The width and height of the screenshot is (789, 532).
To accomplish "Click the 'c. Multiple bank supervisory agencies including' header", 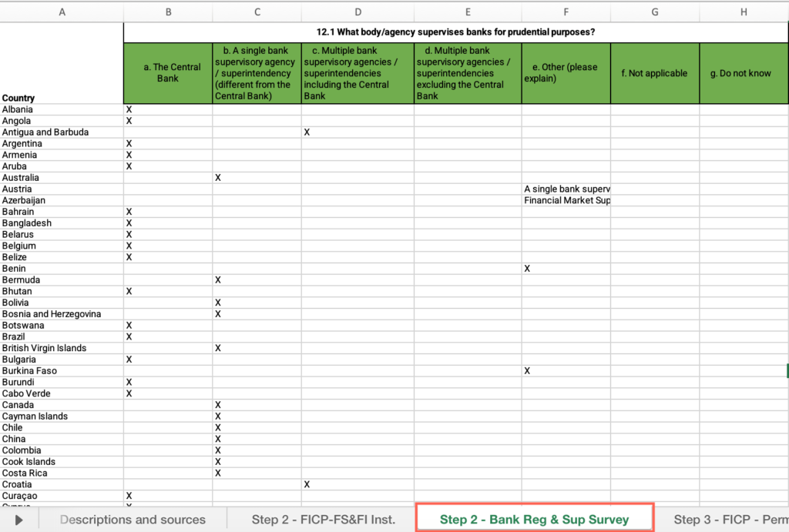I will click(358, 73).
